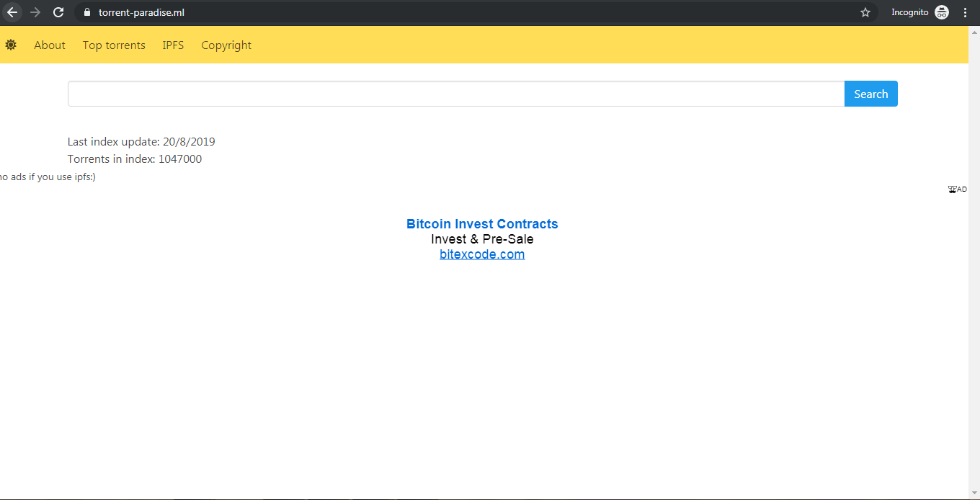Go to Top torrents

tap(114, 45)
